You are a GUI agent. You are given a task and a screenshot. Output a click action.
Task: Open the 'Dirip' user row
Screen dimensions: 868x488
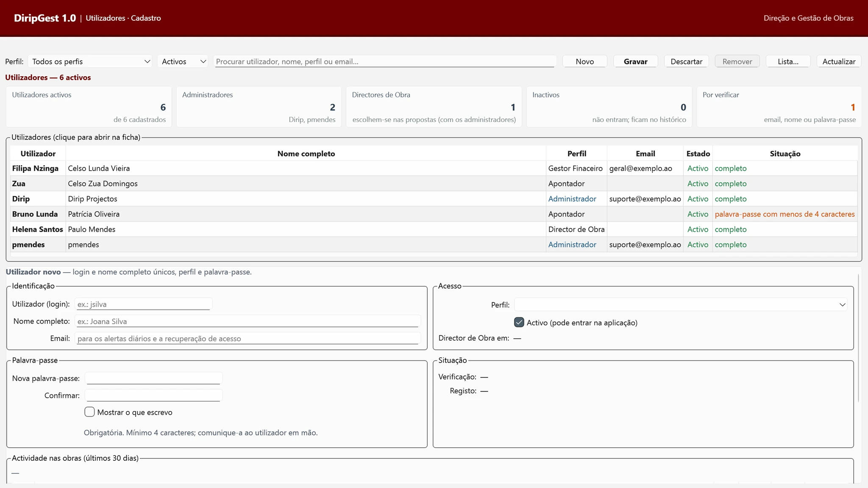(x=434, y=199)
